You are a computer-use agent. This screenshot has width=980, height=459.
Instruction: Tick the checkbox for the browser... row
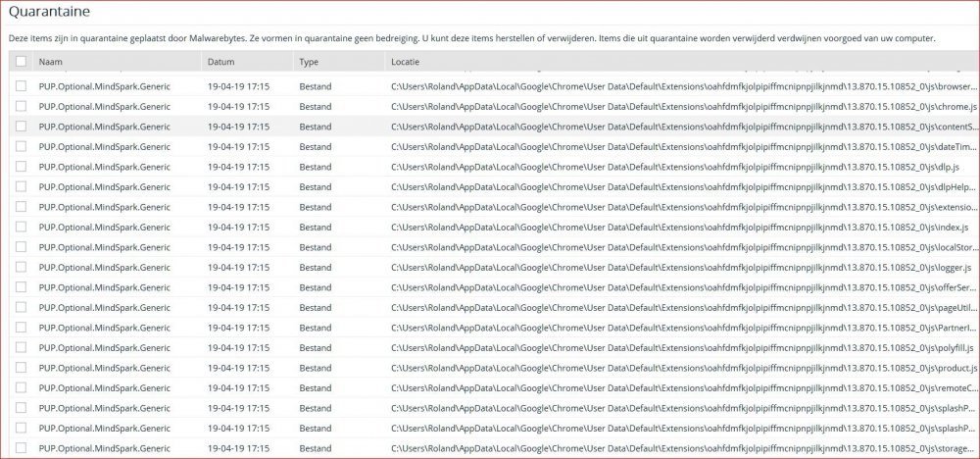[22, 86]
